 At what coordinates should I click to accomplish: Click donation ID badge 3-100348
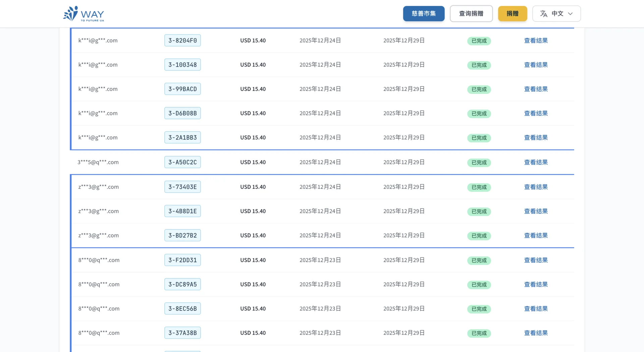pyautogui.click(x=182, y=65)
